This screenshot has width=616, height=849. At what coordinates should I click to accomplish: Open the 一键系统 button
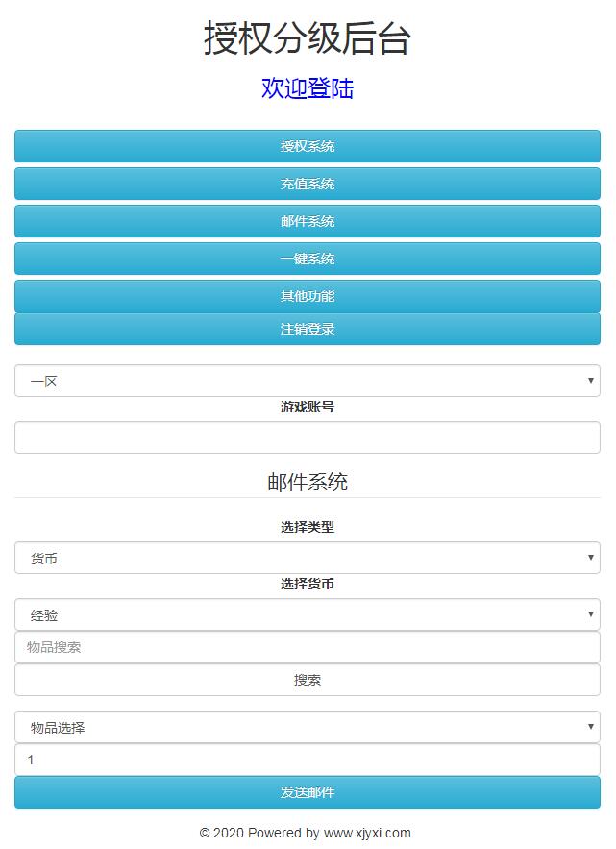click(308, 259)
